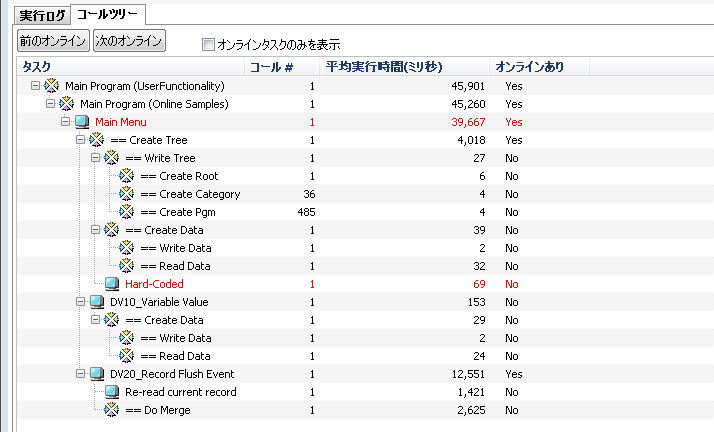Screen dimensions: 714x432
Task: Click the DV10_Variable Value screen icon
Action: (97, 301)
